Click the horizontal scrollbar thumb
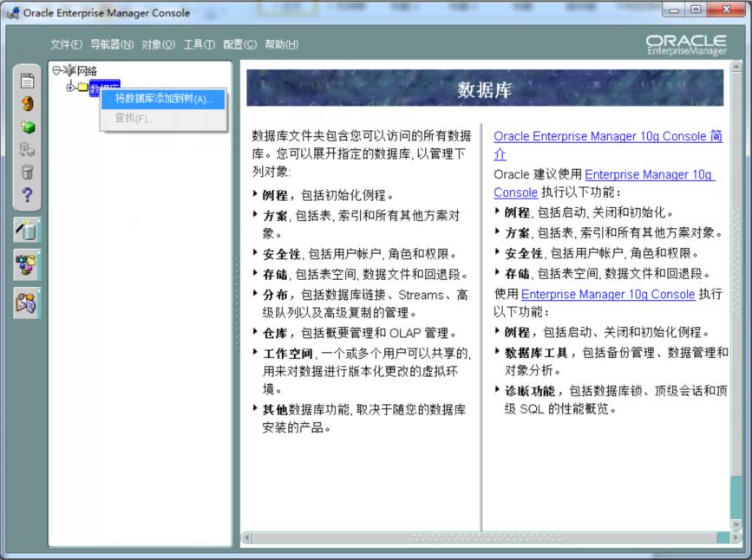Viewport: 752px width, 560px height. point(484,537)
